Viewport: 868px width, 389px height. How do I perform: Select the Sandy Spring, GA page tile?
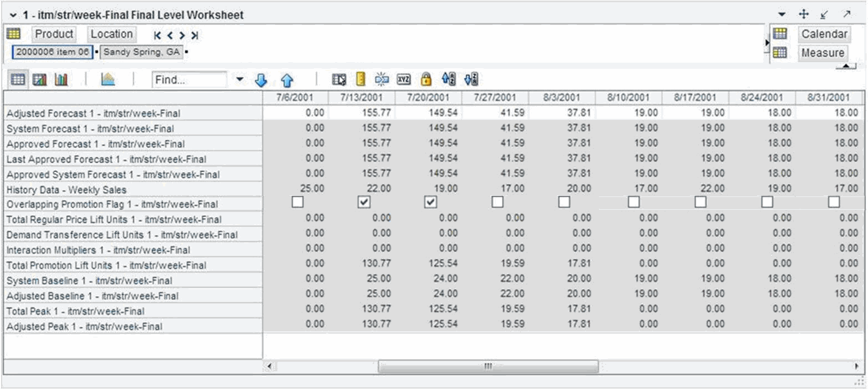[142, 53]
